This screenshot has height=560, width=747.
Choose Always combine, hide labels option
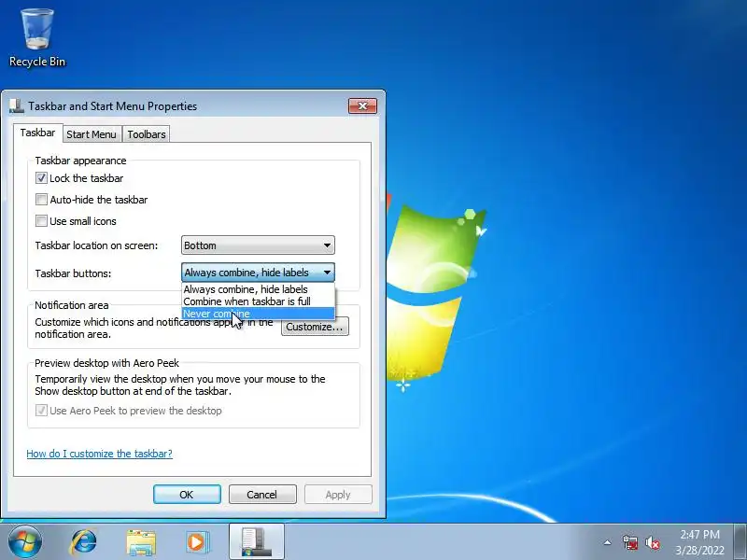[258, 289]
